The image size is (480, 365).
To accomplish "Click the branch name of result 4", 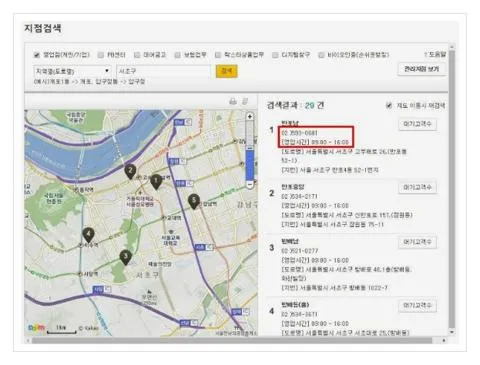I will coord(295,305).
